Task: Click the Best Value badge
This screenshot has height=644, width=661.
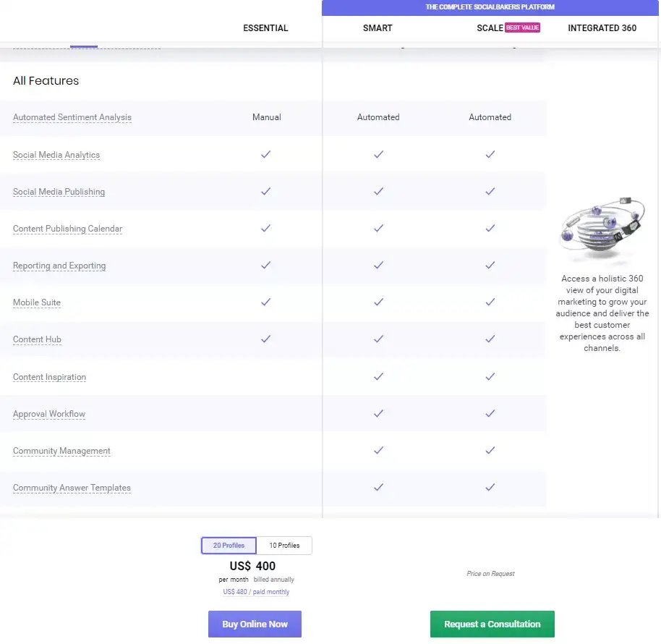Action: 522,28
